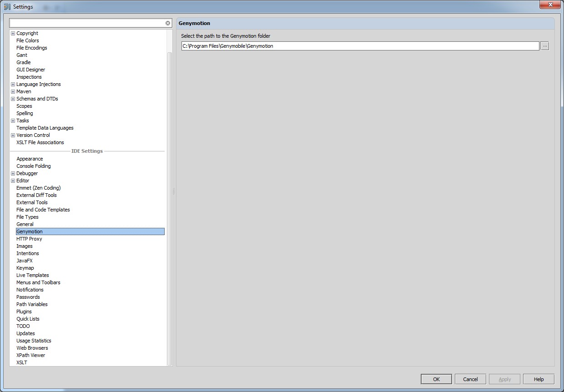Viewport: 564px width, 392px height.
Task: Select File Types settings
Action: point(28,217)
